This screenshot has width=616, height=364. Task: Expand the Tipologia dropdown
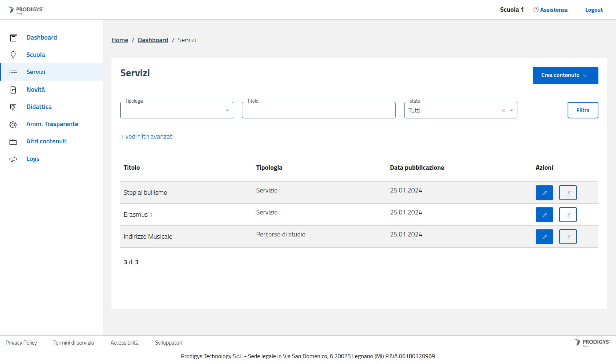click(227, 110)
